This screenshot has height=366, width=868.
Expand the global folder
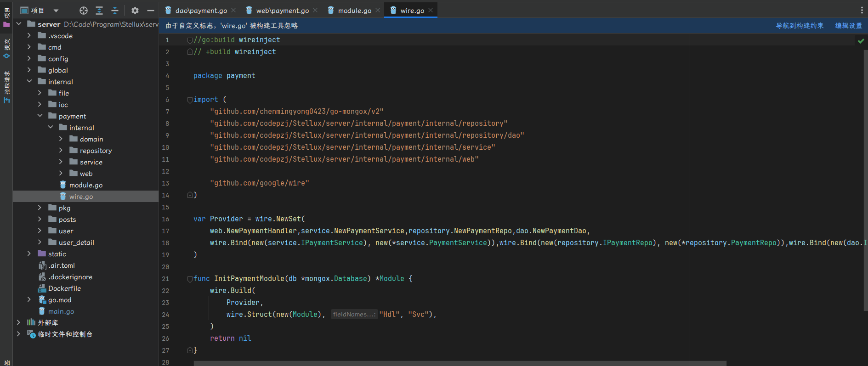pos(29,70)
